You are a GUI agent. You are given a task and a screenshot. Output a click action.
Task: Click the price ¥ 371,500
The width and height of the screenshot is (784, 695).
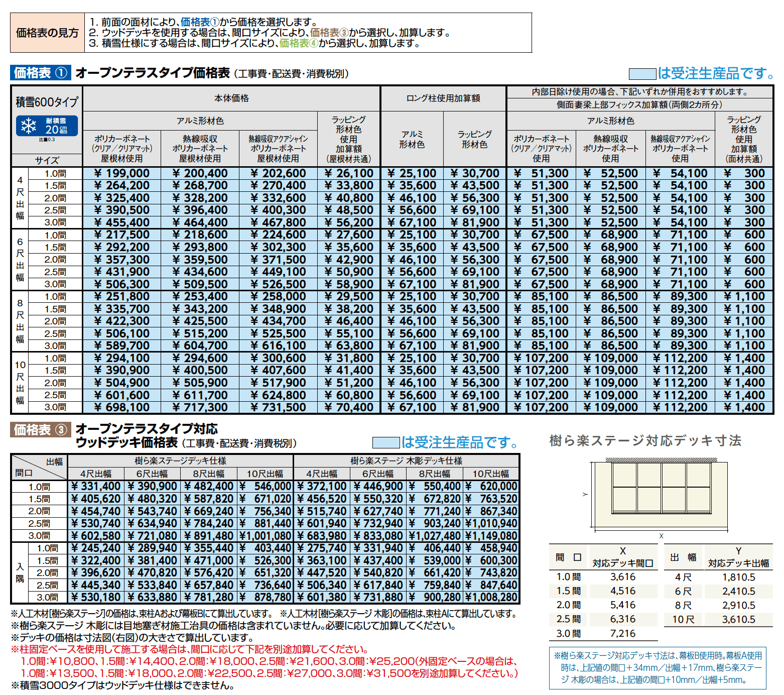pyautogui.click(x=278, y=260)
